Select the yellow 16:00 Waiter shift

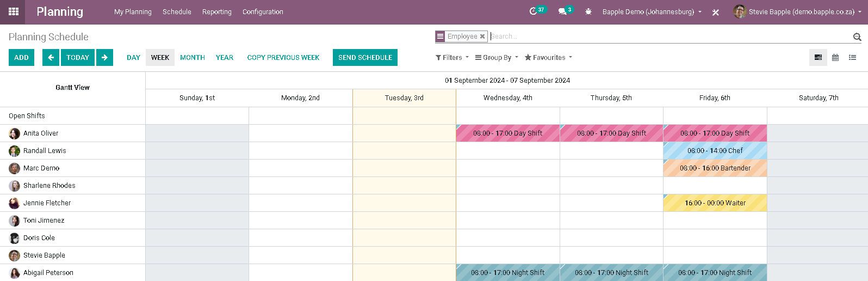pos(715,203)
